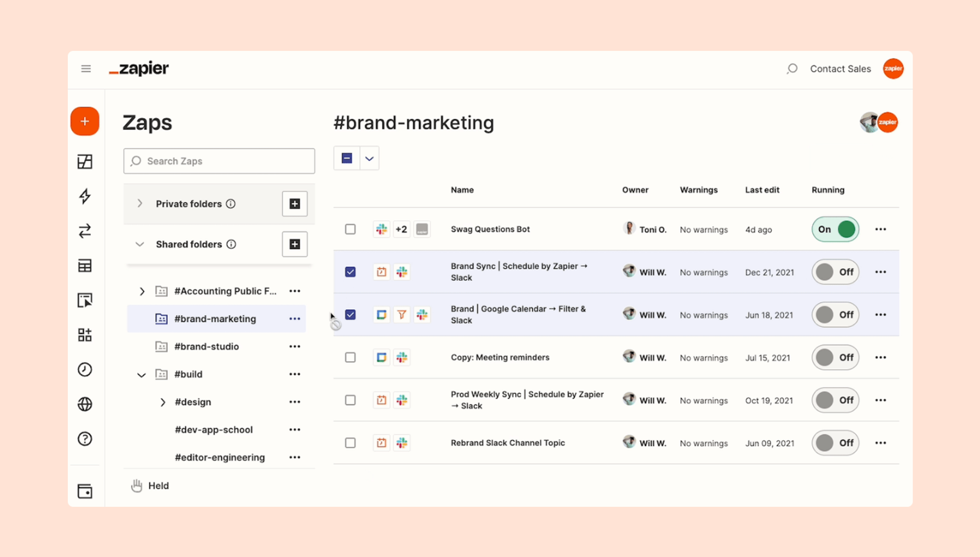The width and height of the screenshot is (980, 557).
Task: Click the Contact Sales link
Action: point(840,69)
